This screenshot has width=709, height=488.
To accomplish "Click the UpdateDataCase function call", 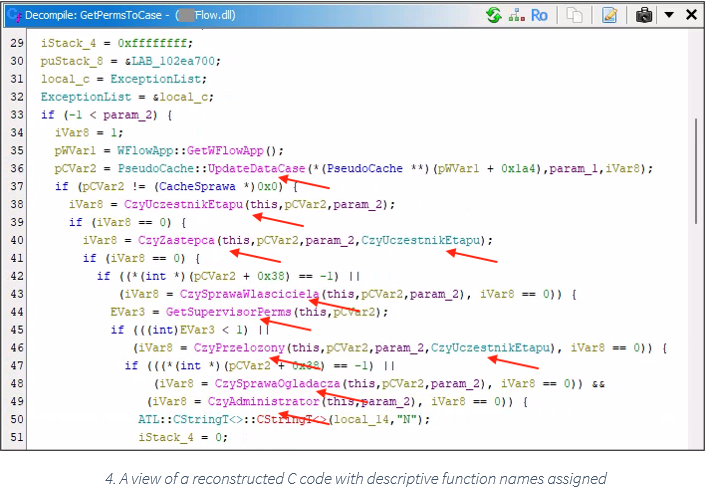I will point(258,168).
